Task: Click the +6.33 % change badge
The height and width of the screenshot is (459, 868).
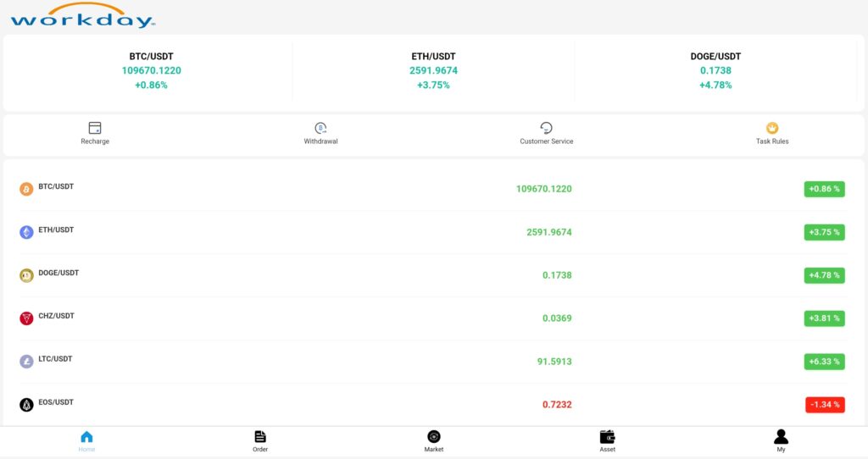Action: [x=824, y=362]
